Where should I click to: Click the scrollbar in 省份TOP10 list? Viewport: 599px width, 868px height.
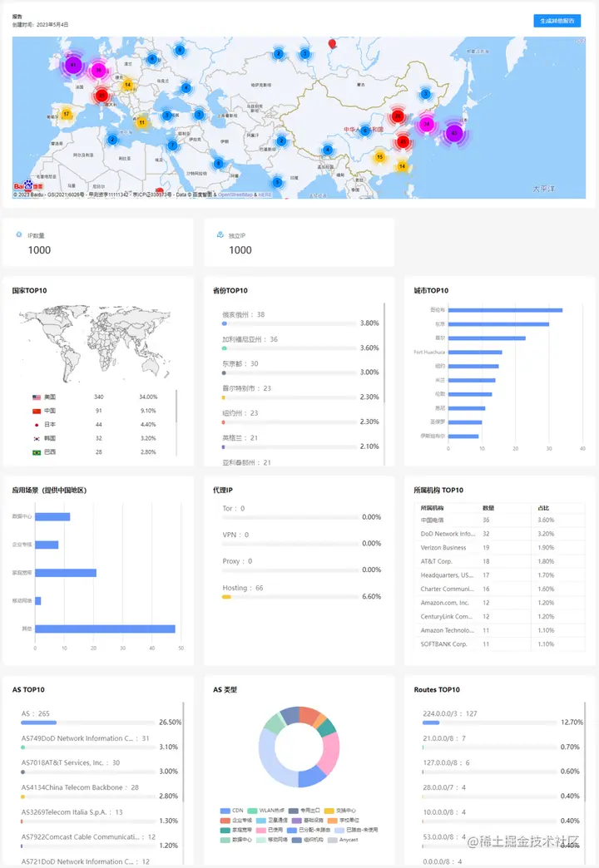(384, 353)
